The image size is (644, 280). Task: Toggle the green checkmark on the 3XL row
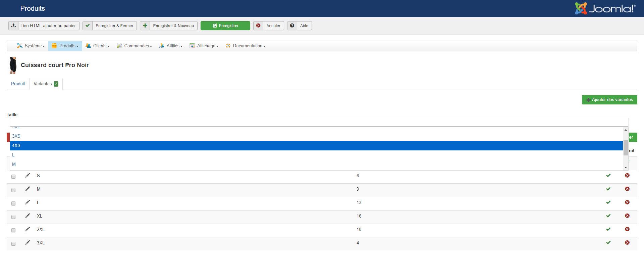(x=608, y=243)
